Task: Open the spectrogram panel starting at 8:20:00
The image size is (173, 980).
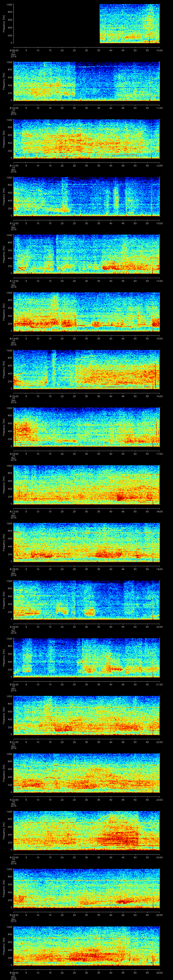Action: 87,657
